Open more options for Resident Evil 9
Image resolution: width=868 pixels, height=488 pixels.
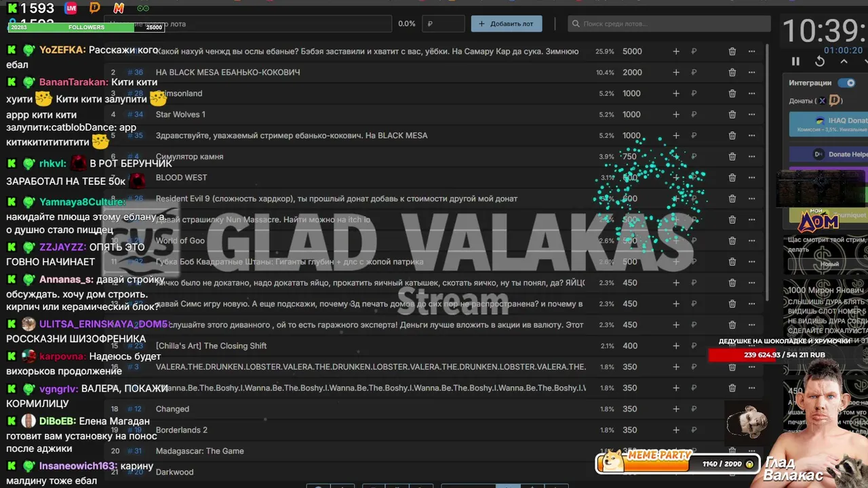tap(751, 199)
